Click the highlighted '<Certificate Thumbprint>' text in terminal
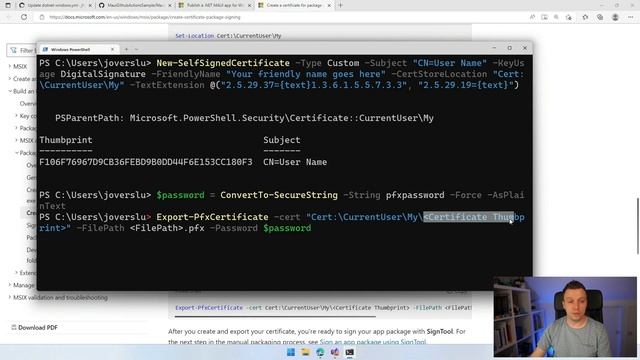 coord(469,217)
